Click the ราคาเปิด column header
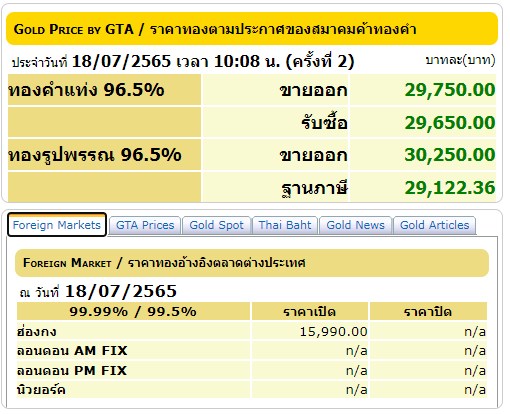This screenshot has width=510, height=414. tap(310, 312)
